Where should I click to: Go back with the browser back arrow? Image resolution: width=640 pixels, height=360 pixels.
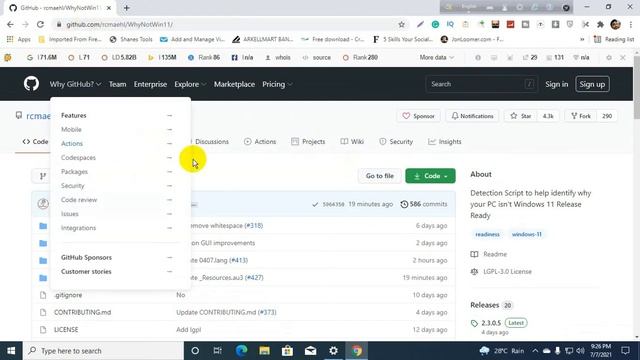click(10, 24)
